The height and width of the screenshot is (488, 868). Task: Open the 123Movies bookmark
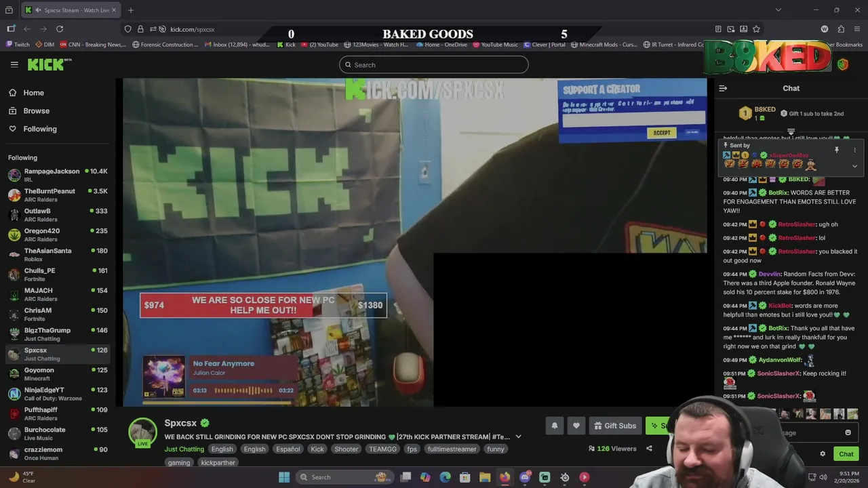[376, 45]
